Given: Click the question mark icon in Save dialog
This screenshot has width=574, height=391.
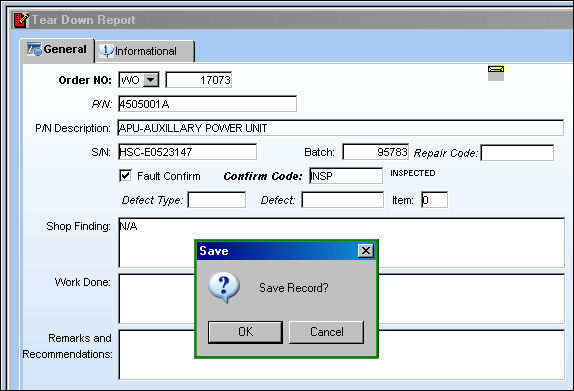Looking at the screenshot, I should pyautogui.click(x=224, y=287).
